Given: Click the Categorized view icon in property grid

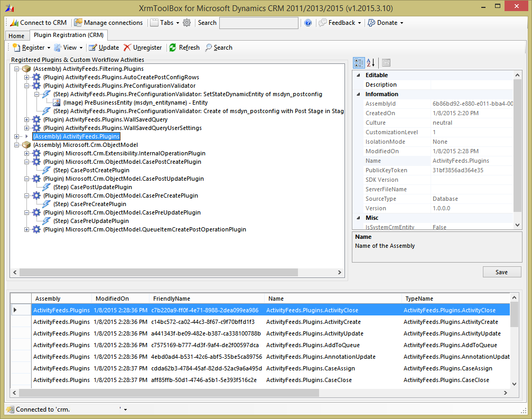Looking at the screenshot, I should click(x=359, y=63).
